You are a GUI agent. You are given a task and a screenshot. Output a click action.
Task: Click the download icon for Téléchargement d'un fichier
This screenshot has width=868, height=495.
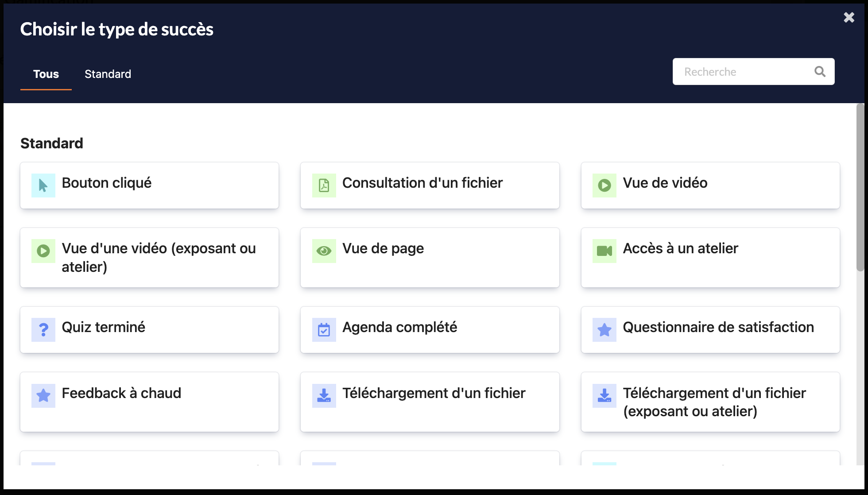click(x=324, y=395)
